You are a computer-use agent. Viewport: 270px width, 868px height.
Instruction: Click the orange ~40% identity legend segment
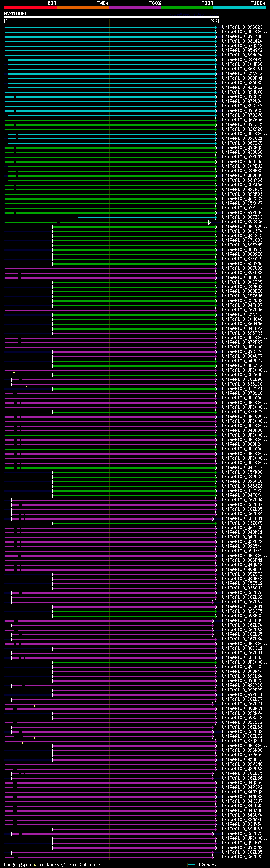pos(83,8)
